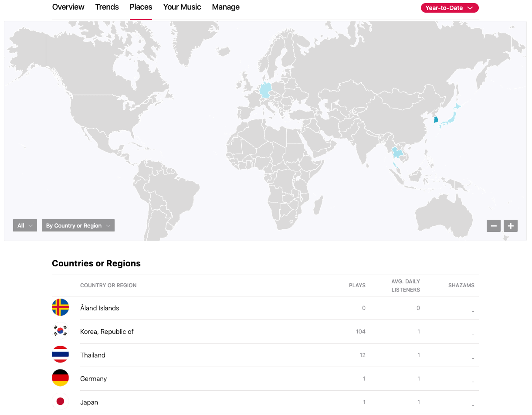Image resolution: width=532 pixels, height=415 pixels.
Task: Click highlighted Japan on the world map
Action: tap(451, 117)
